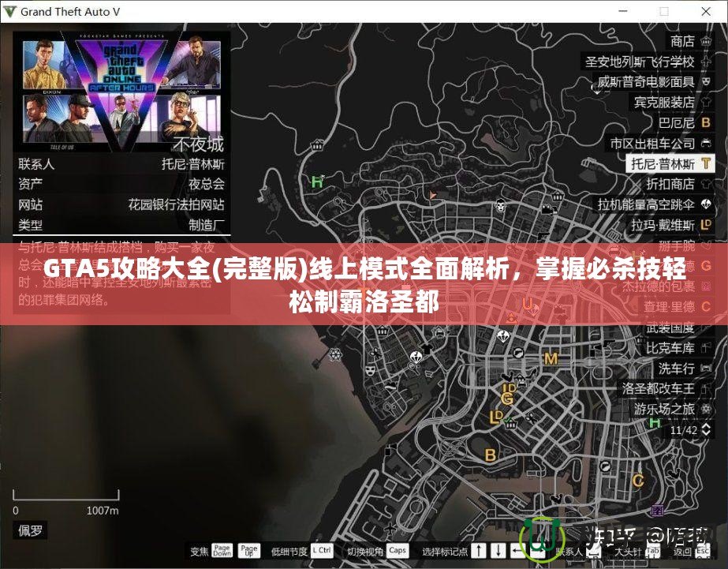
Task: Click the Grand Theft Auto V title bar icon
Action: point(9,12)
